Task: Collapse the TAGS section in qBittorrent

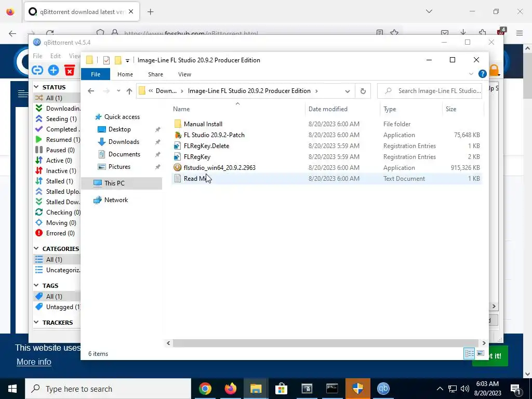Action: [x=36, y=286]
